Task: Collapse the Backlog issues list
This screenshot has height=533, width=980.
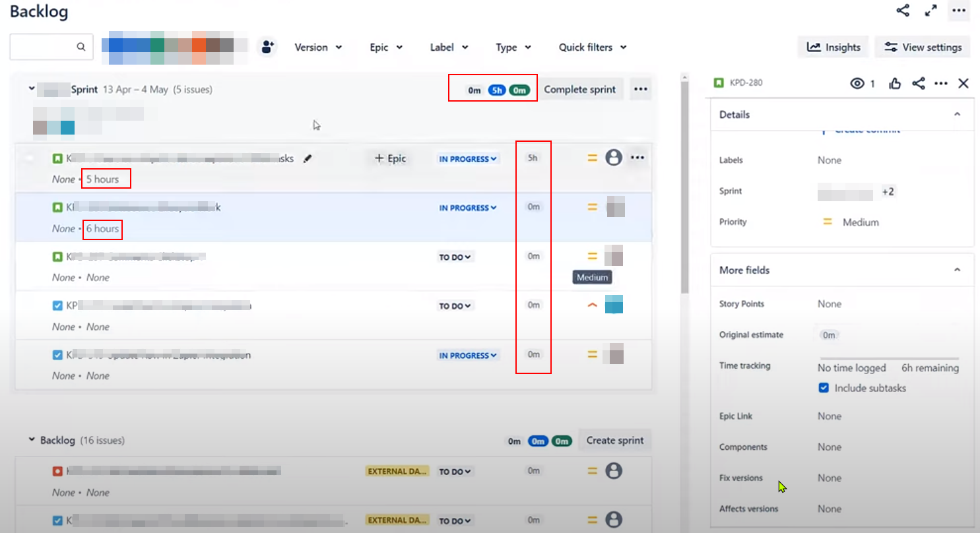Action: click(x=32, y=439)
